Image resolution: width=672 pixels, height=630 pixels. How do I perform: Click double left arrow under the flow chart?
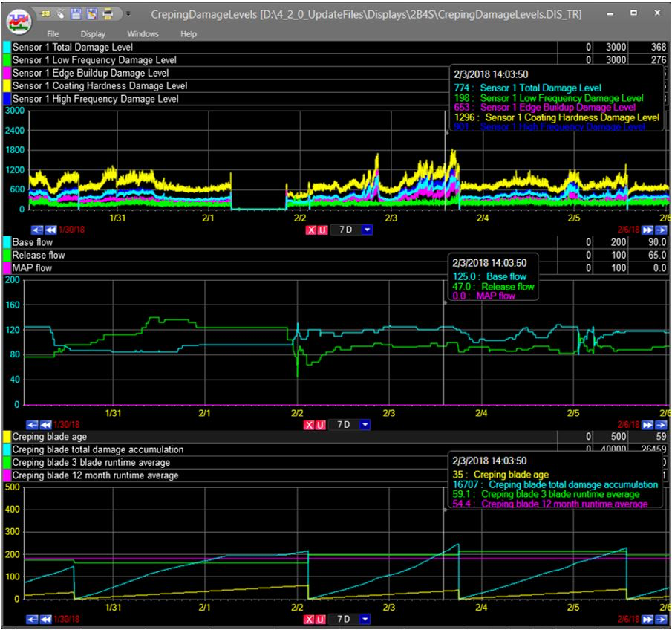click(45, 424)
